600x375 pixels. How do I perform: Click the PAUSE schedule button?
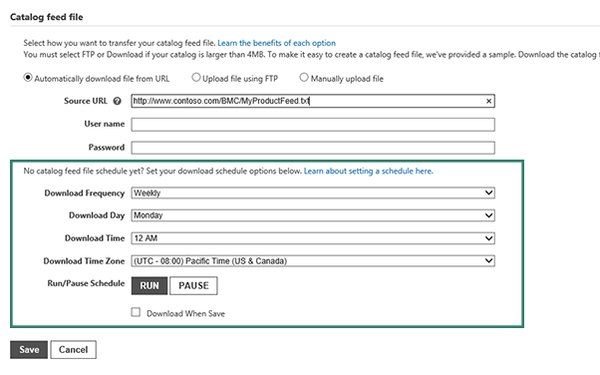pyautogui.click(x=194, y=286)
